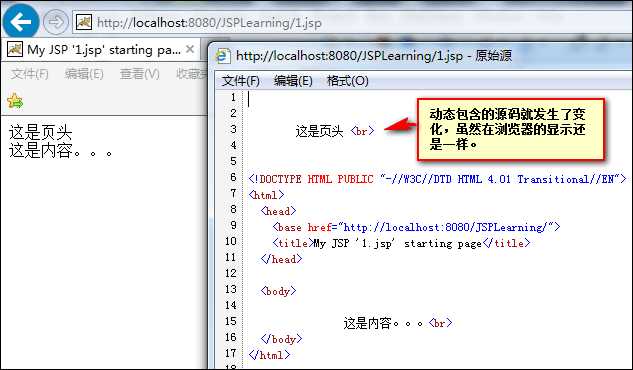The image size is (633, 370).
Task: Select the My JSP '1.jsp' starting page tab
Action: tap(100, 50)
